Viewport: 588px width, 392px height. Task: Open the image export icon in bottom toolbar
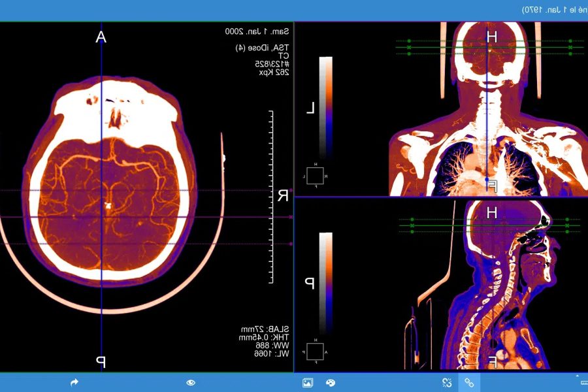click(308, 382)
